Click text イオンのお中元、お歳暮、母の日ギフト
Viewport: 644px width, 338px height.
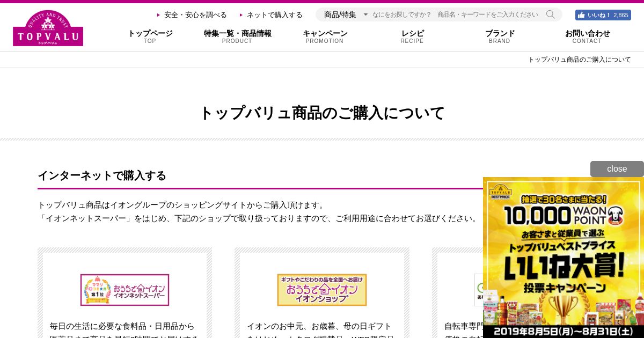coord(319,326)
